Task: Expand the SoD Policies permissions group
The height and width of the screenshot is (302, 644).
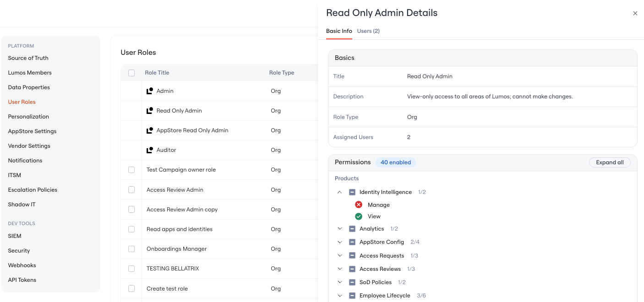Action: pos(340,282)
